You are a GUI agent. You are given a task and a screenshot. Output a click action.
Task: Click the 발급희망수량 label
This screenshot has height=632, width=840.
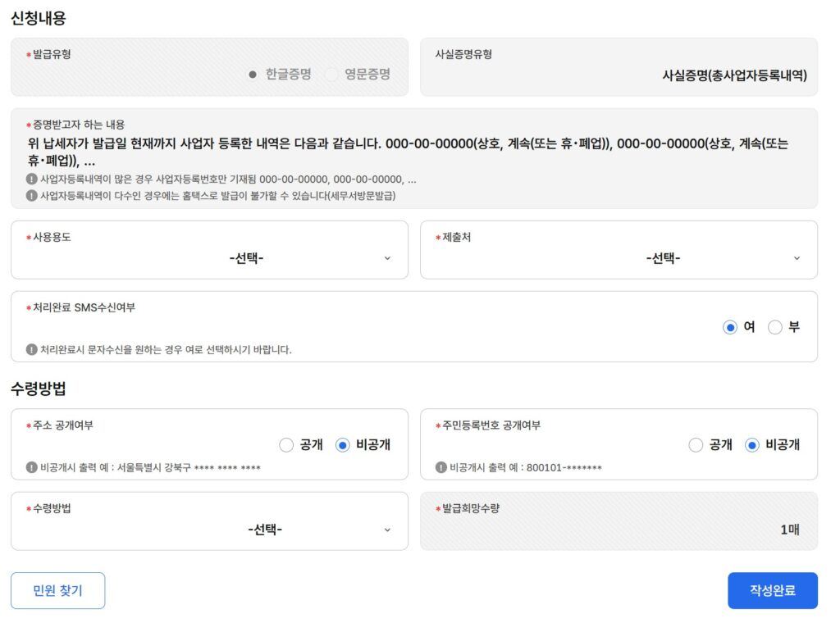click(470, 508)
